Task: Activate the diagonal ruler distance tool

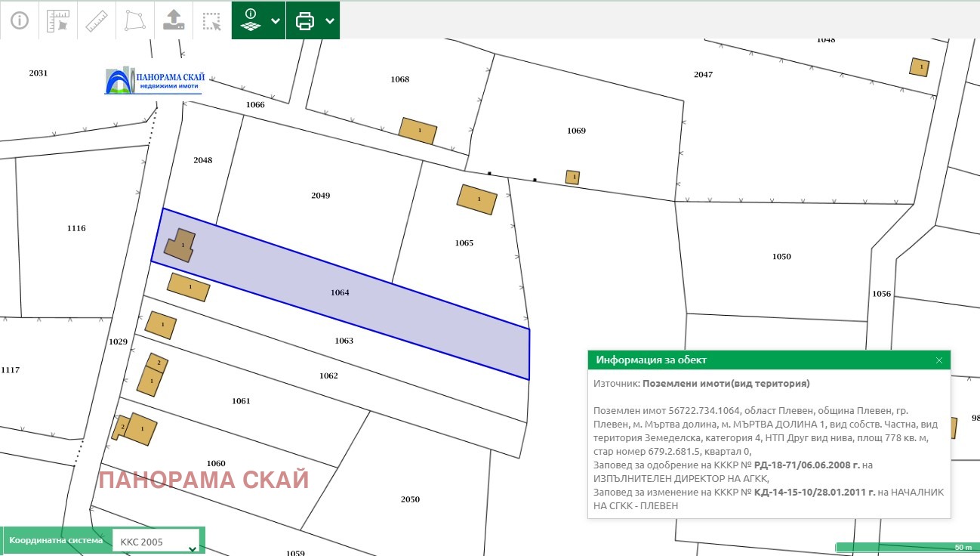Action: (96, 20)
